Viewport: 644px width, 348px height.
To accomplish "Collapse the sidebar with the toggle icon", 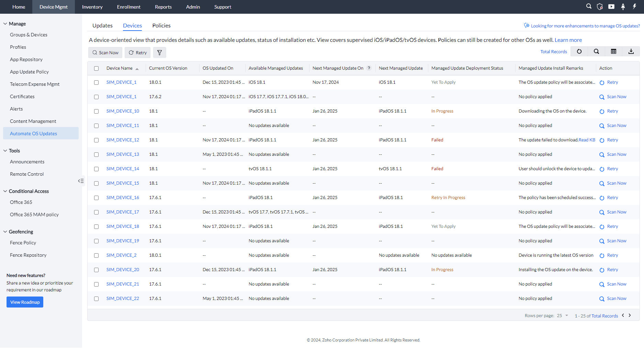I will pyautogui.click(x=81, y=181).
